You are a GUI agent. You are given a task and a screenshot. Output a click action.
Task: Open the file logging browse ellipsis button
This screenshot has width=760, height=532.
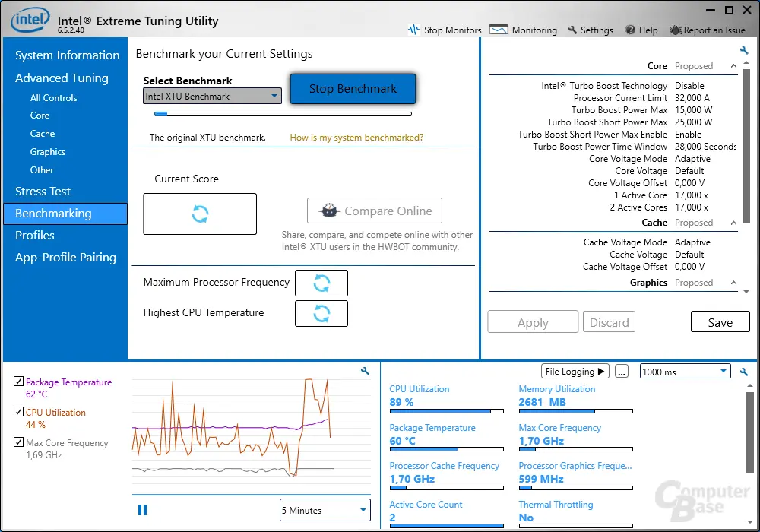pyautogui.click(x=622, y=372)
